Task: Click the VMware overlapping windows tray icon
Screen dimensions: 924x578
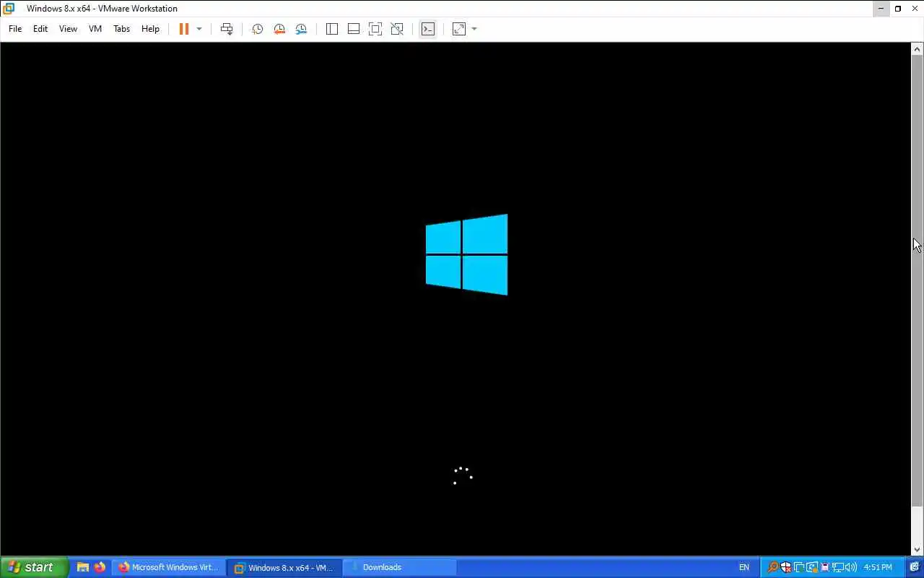Action: [798, 567]
